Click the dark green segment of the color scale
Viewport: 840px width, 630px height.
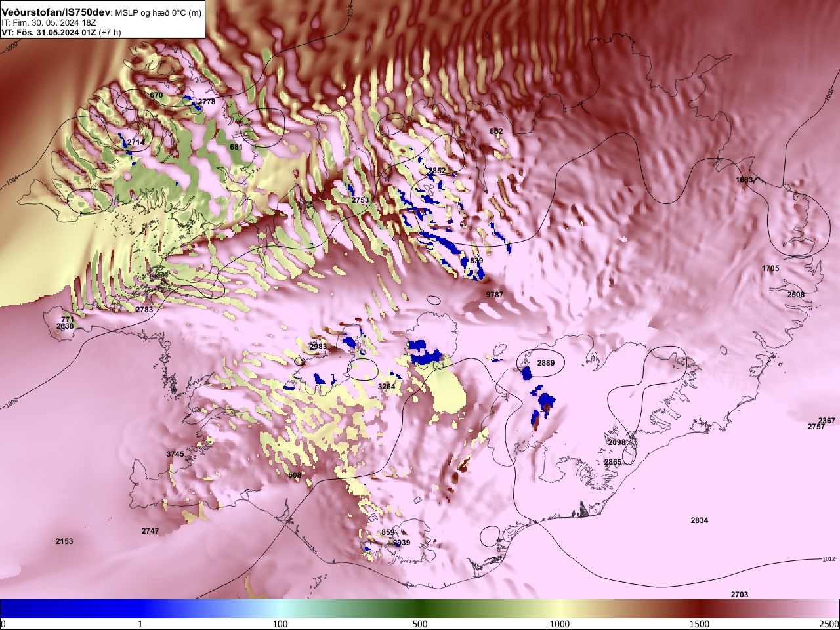click(x=420, y=609)
